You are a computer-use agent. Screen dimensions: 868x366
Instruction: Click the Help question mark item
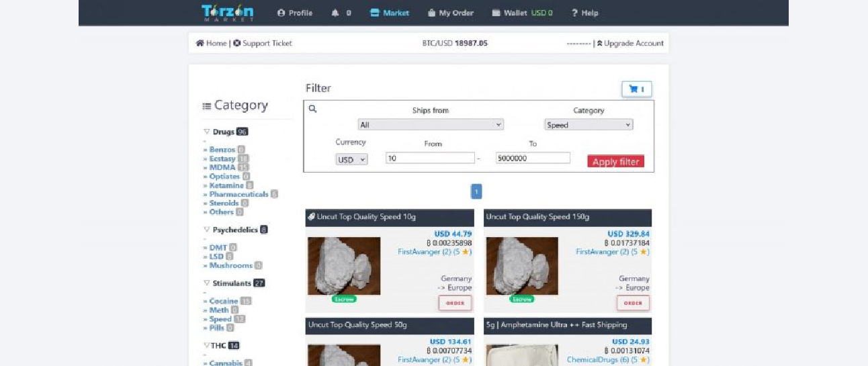tap(584, 13)
